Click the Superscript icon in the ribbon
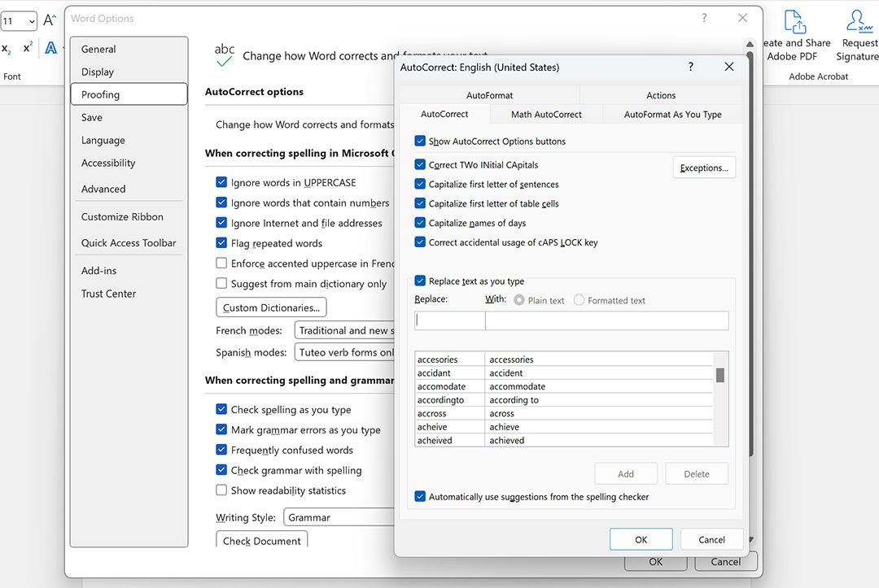879x588 pixels. coord(28,49)
